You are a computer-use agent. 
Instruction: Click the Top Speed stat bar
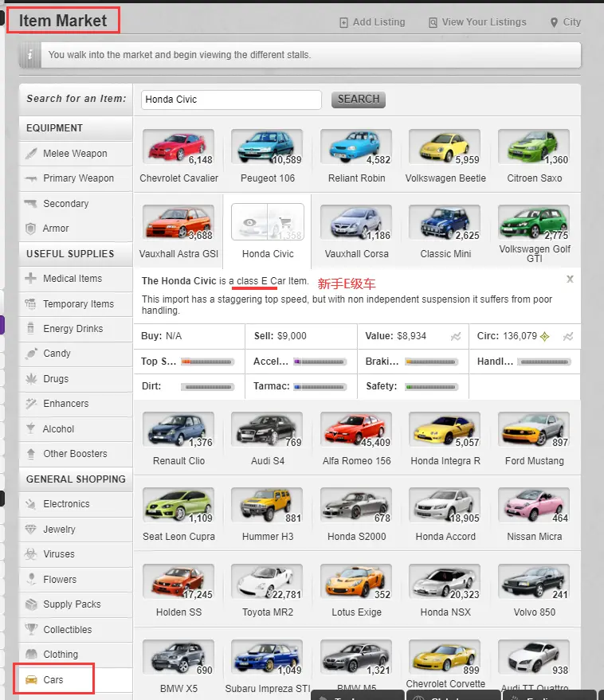pyautogui.click(x=208, y=362)
